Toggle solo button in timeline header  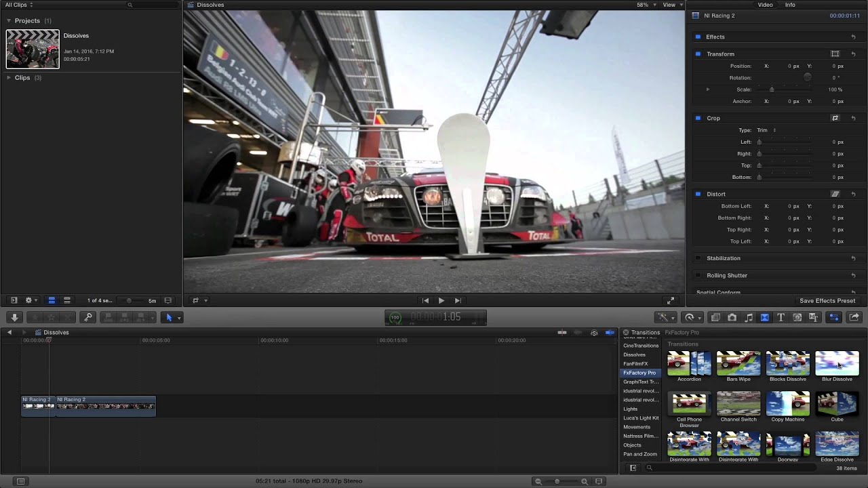[x=594, y=333]
